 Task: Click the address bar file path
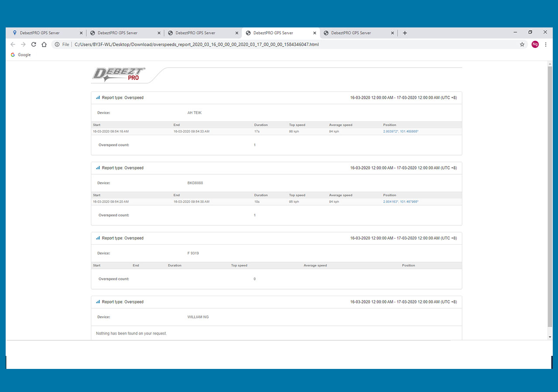(197, 44)
